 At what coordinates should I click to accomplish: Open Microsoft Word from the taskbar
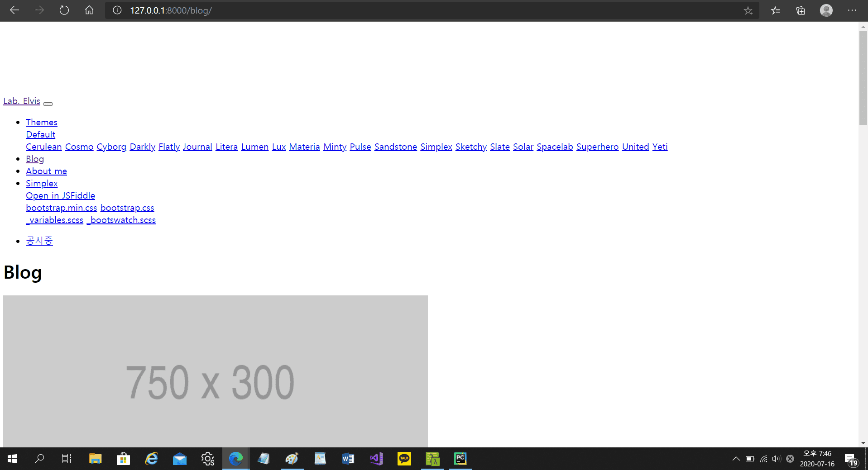point(348,459)
